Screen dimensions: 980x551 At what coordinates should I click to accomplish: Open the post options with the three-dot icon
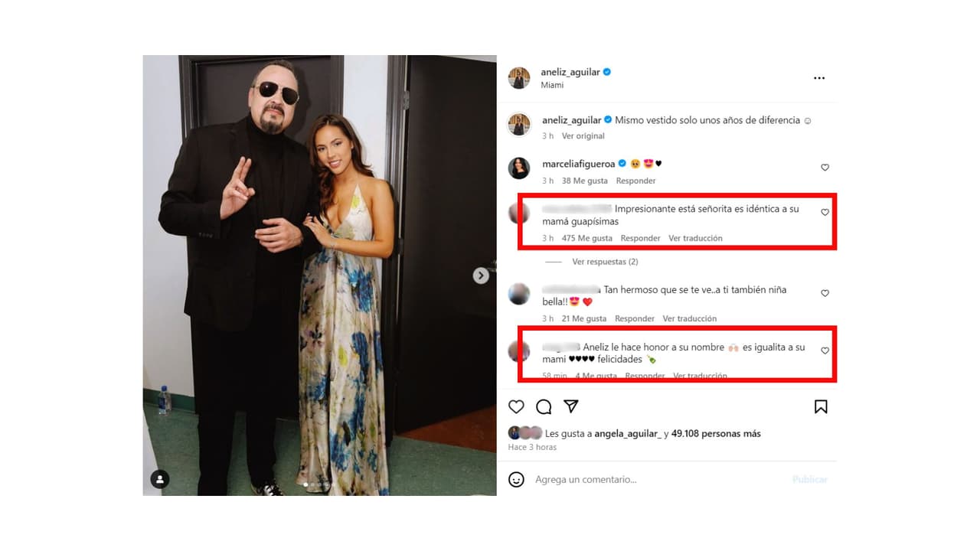[x=818, y=77]
